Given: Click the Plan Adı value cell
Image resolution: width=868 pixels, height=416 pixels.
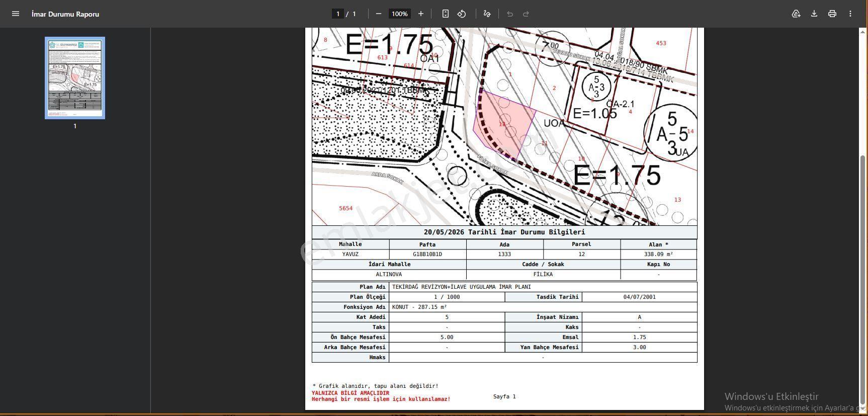Looking at the screenshot, I should (543, 287).
